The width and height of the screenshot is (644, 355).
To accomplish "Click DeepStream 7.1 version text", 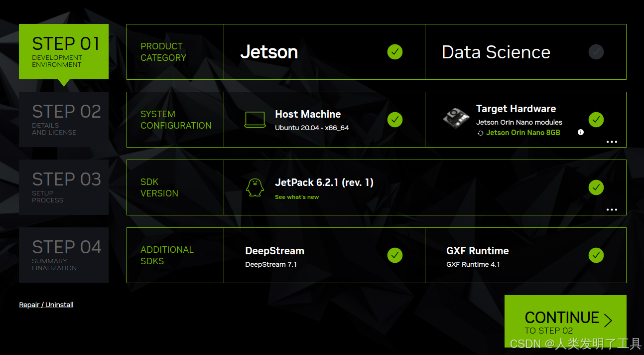I will [271, 264].
